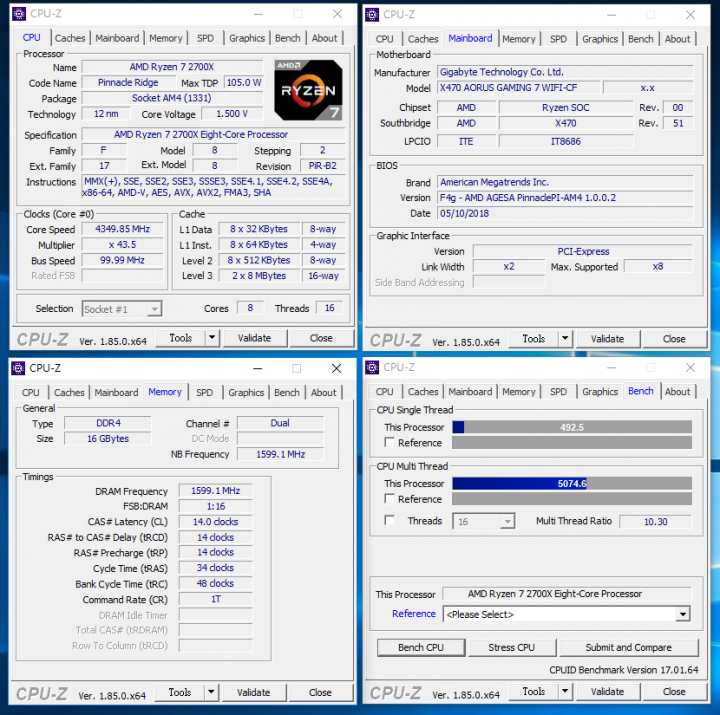Click memory Size value 16 GBytes
The image size is (720, 715).
pos(108,439)
